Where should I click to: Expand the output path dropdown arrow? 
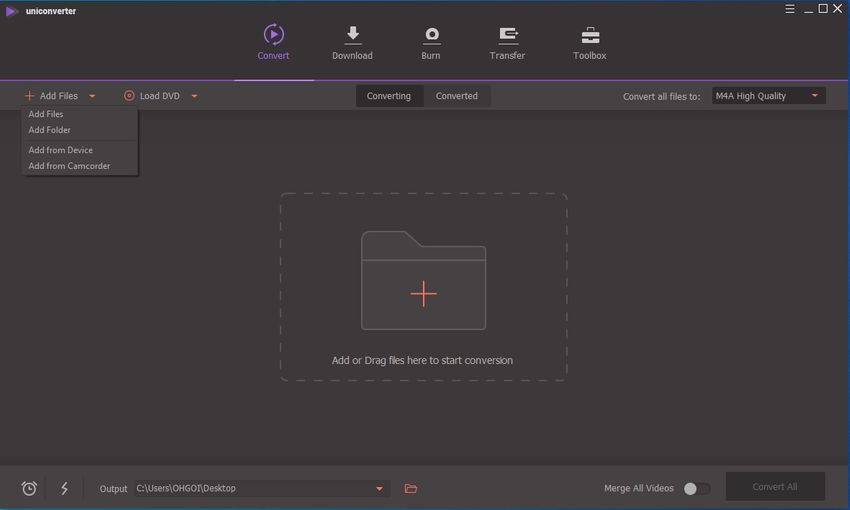coord(379,488)
